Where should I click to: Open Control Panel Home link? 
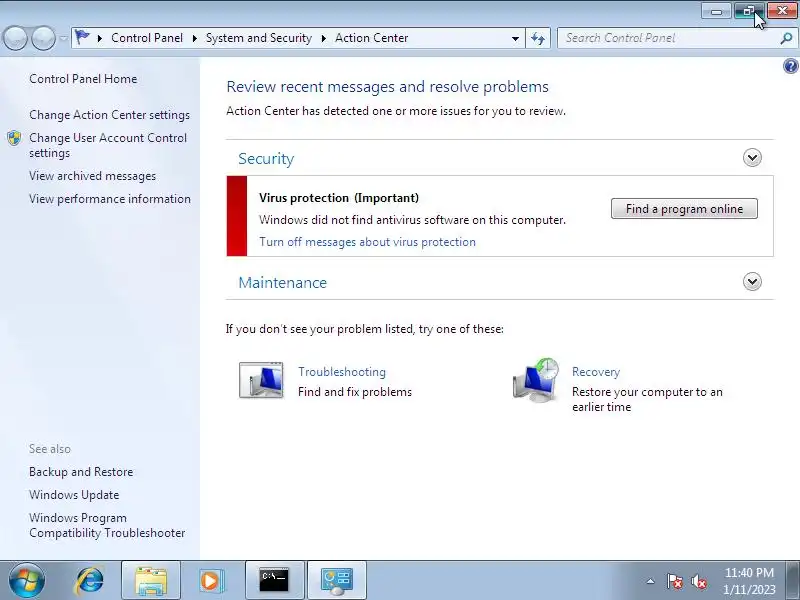83,79
